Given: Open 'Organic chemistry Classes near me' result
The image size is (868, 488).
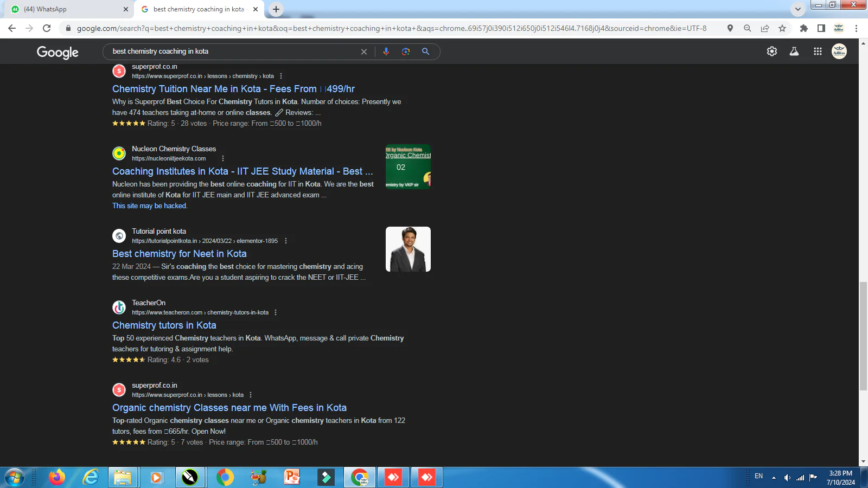Looking at the screenshot, I should tap(229, 408).
